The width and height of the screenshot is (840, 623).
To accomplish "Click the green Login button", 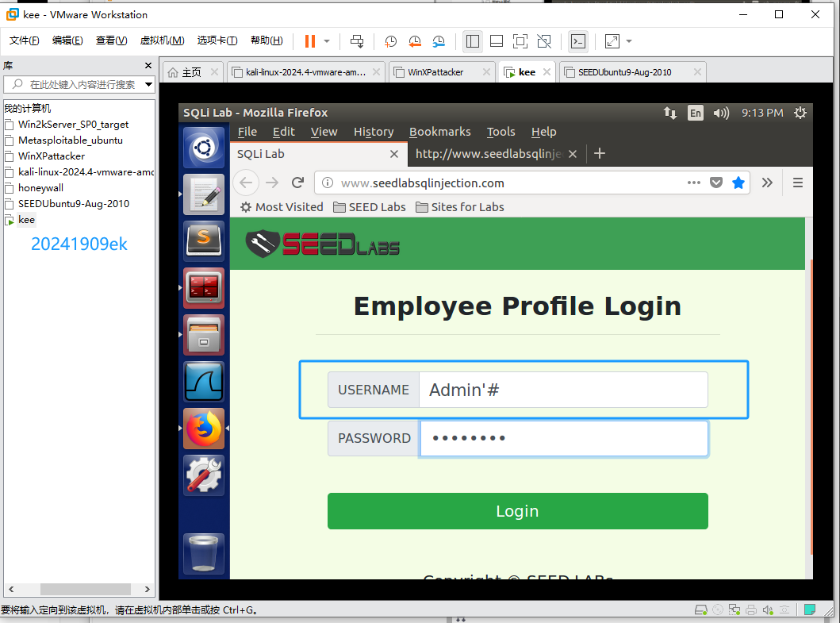I will [517, 511].
